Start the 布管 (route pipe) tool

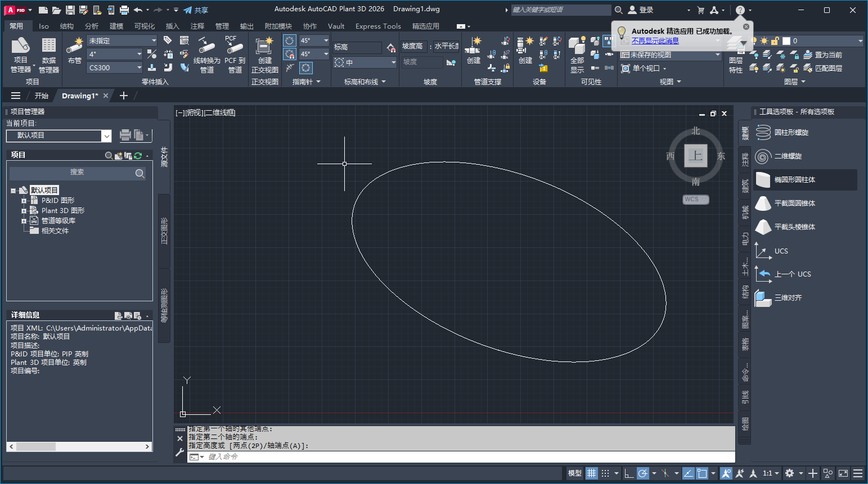coord(74,51)
